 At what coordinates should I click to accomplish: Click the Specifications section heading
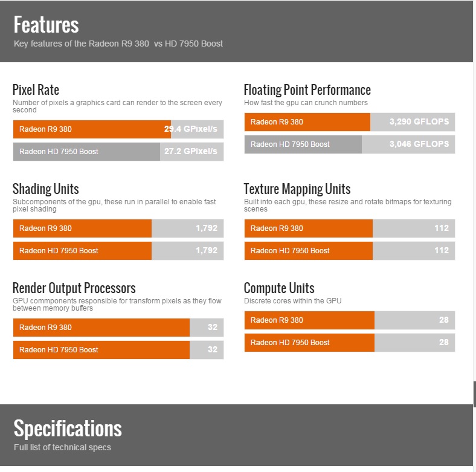pyautogui.click(x=68, y=428)
